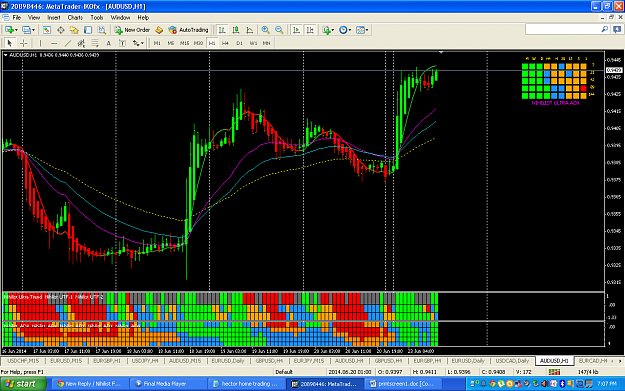Open the View menu
The height and width of the screenshot is (391, 625).
click(x=34, y=18)
